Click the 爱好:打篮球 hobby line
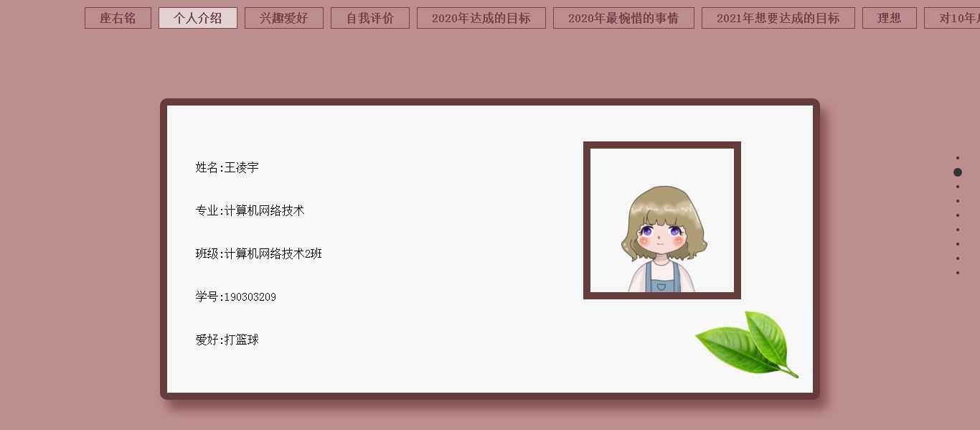Screen dimensions: 980x430 (227, 340)
